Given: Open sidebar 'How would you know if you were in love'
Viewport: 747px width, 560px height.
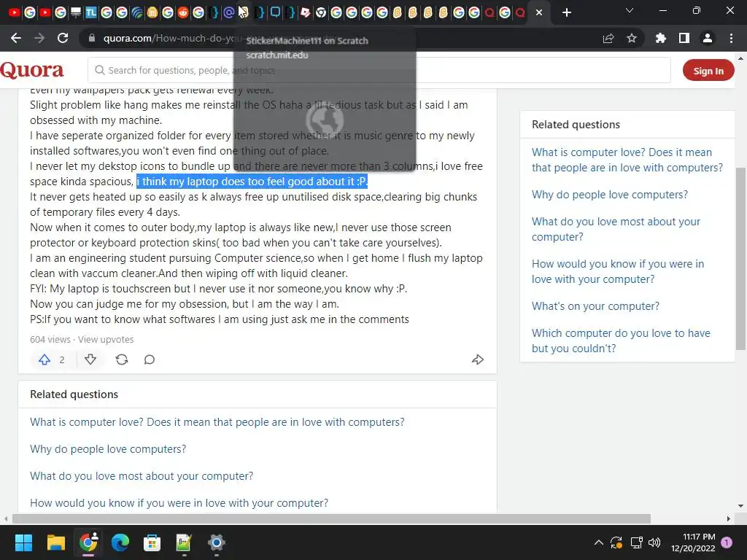Looking at the screenshot, I should coord(617,271).
